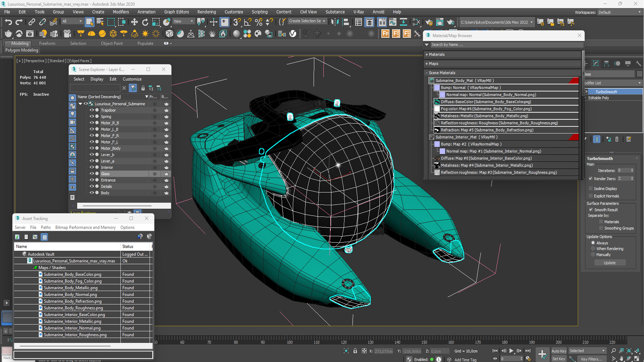The width and height of the screenshot is (644, 362).
Task: Toggle the Percent Snap icon
Action: pyautogui.click(x=258, y=22)
